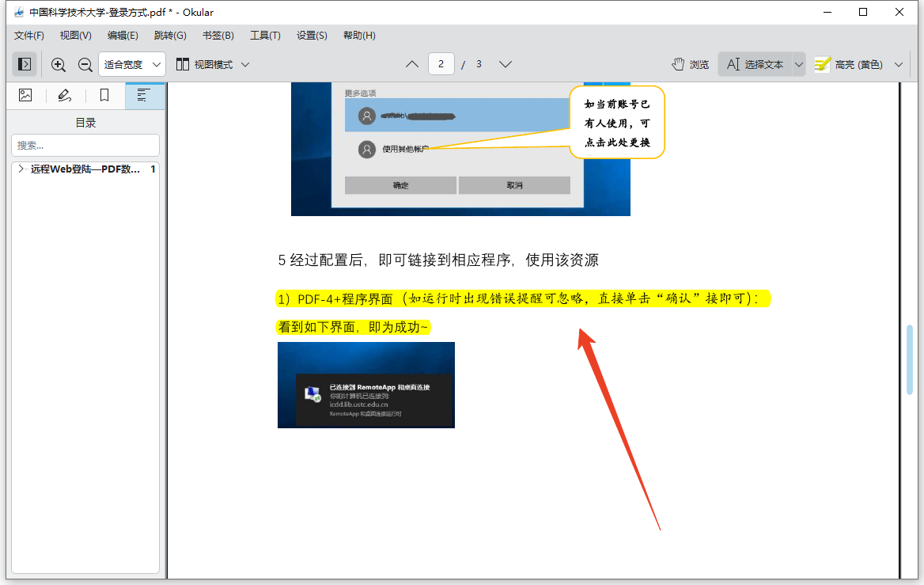
Task: Open the annotations sidebar tab
Action: click(65, 96)
